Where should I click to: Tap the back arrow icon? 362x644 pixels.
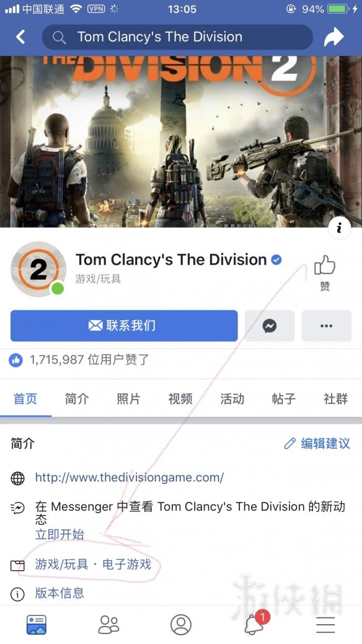click(x=20, y=37)
